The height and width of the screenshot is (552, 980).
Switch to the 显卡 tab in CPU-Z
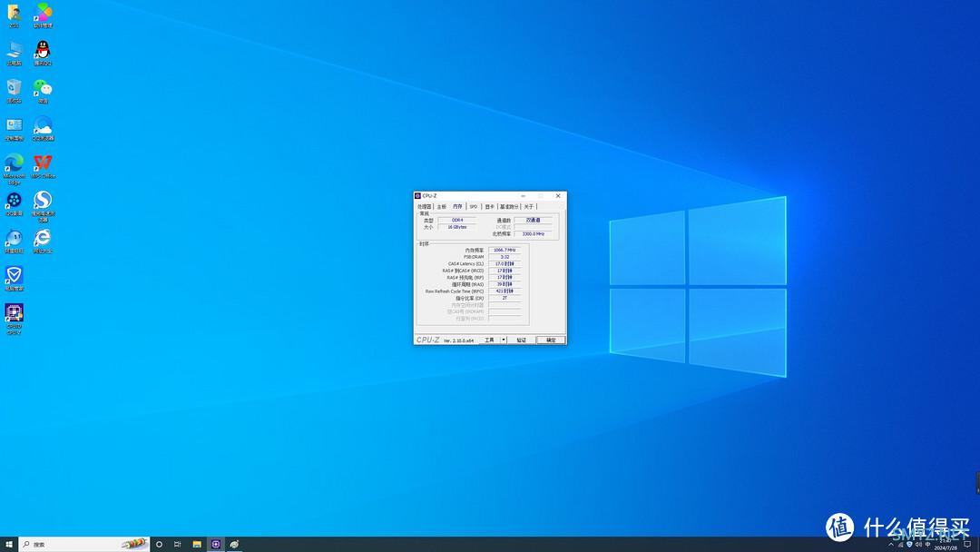[490, 206]
